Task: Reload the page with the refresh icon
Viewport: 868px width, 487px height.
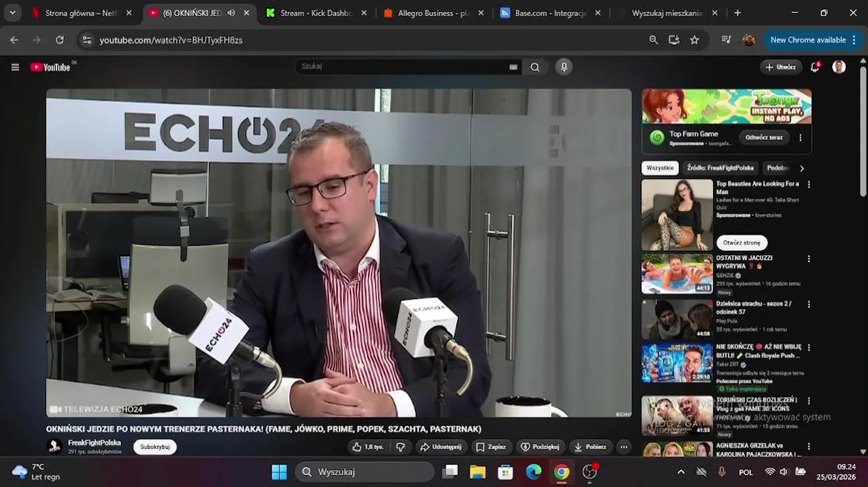Action: [59, 40]
